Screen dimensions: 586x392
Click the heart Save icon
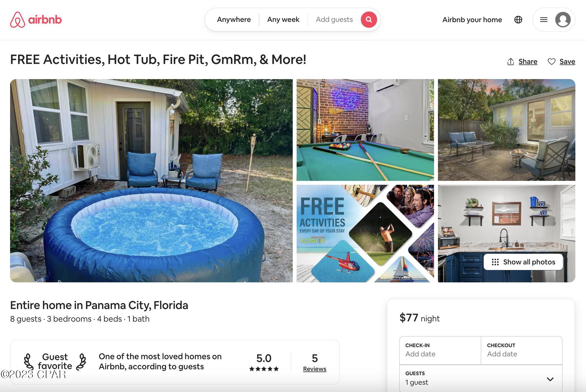pos(552,61)
